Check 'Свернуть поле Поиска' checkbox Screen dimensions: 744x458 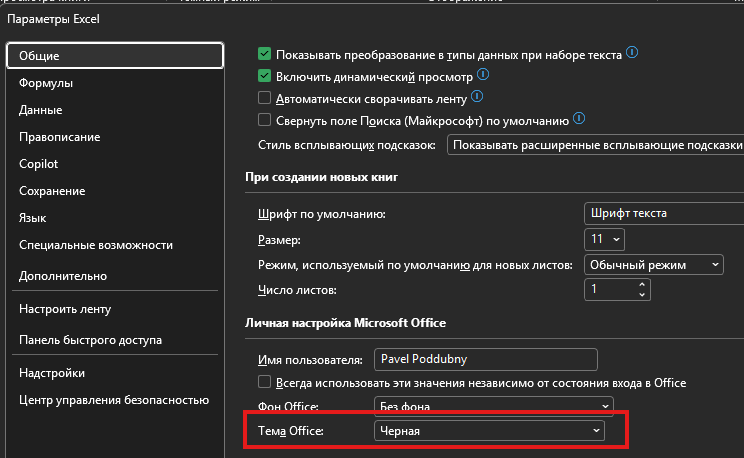[x=264, y=119]
